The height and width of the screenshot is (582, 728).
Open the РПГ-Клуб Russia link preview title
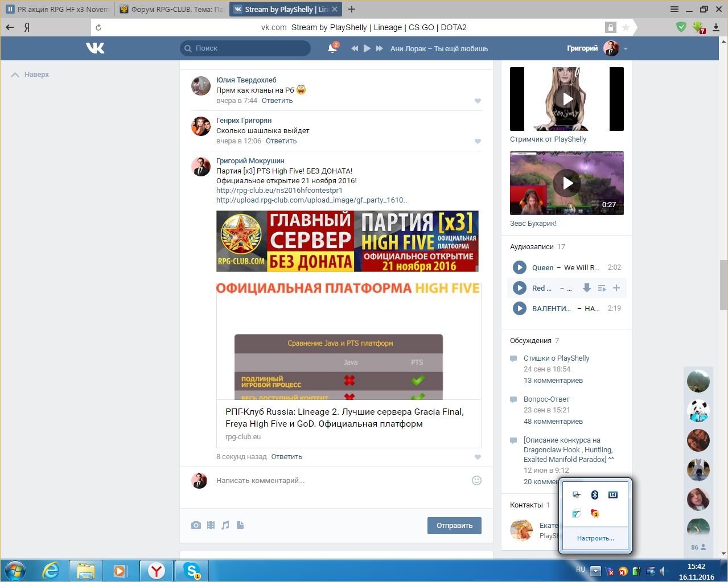344,418
